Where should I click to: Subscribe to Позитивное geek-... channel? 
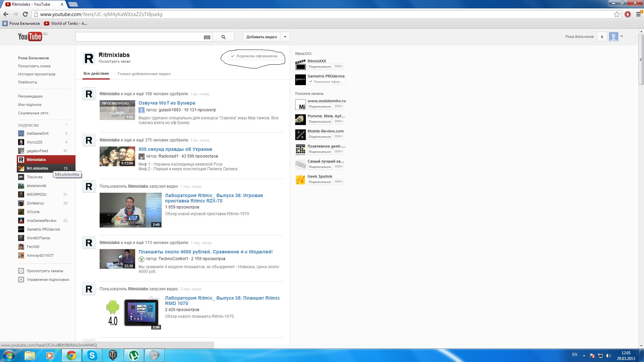coord(320,152)
